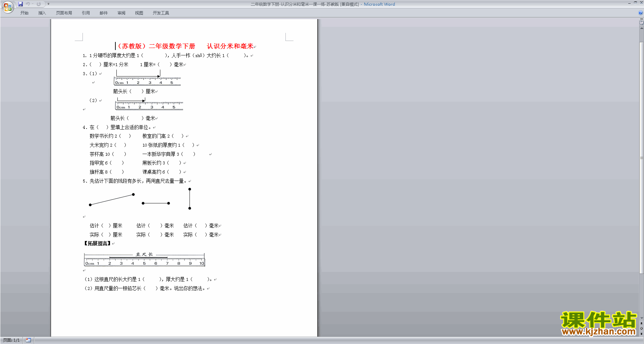The width and height of the screenshot is (644, 344).
Task: Switch to the 引用 tab
Action: pyautogui.click(x=86, y=13)
